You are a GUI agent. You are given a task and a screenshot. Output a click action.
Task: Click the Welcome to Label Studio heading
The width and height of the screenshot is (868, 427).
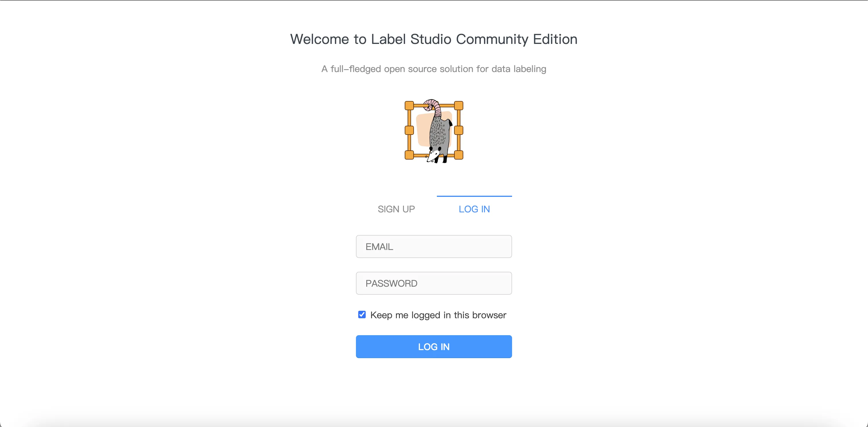coord(434,39)
